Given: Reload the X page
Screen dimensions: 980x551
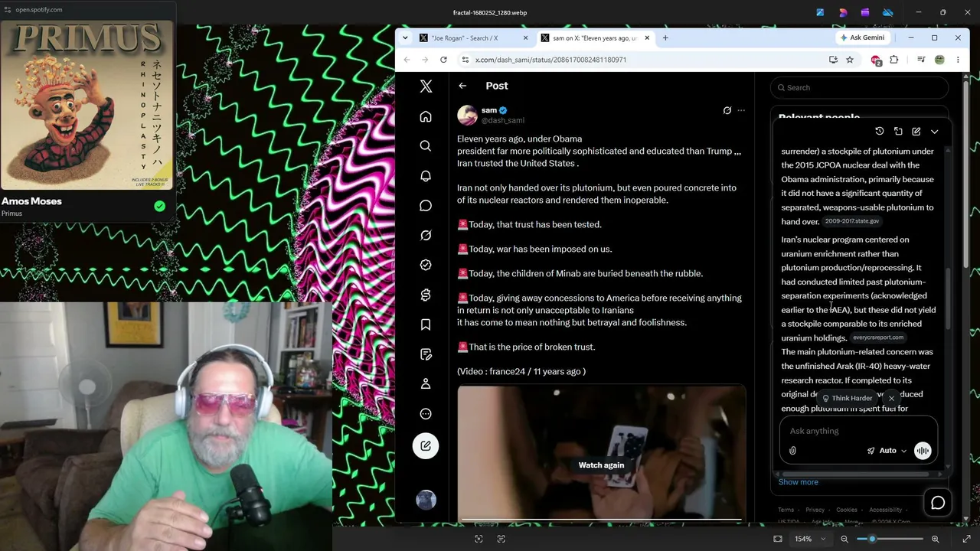Looking at the screenshot, I should 443,60.
